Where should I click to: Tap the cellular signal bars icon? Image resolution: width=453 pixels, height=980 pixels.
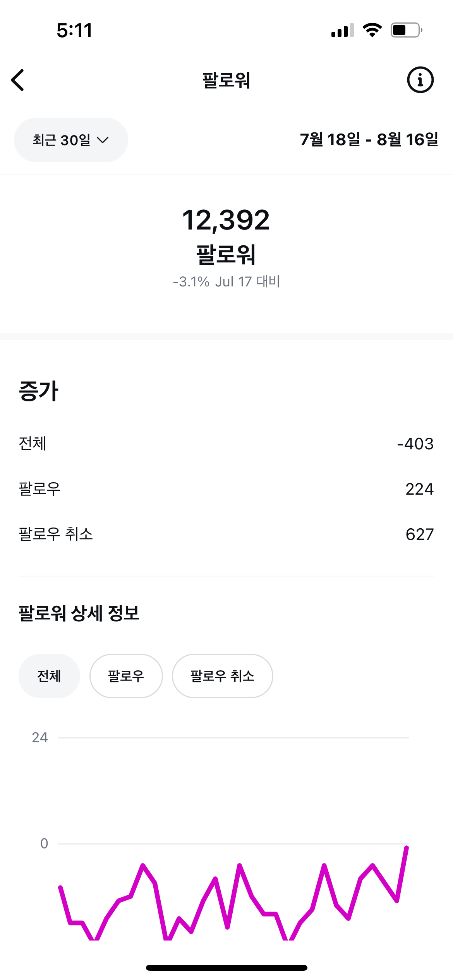click(x=342, y=30)
